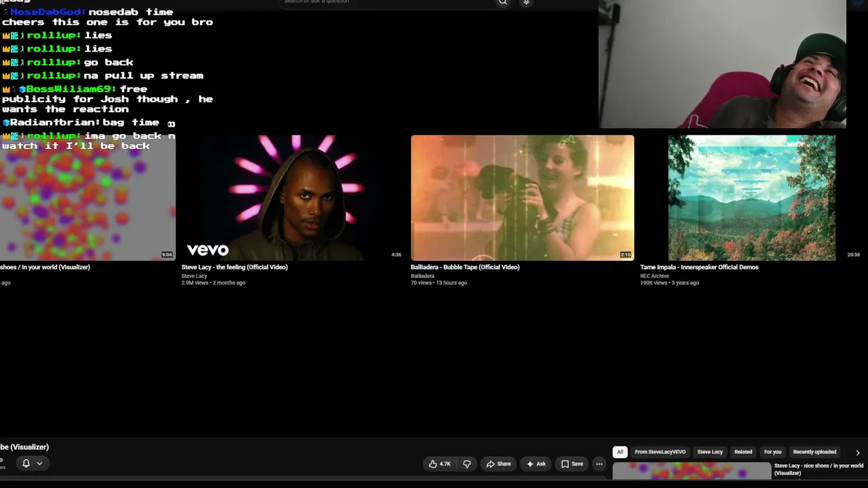Click chat text "cheers this one is for you bro"

pyautogui.click(x=107, y=22)
